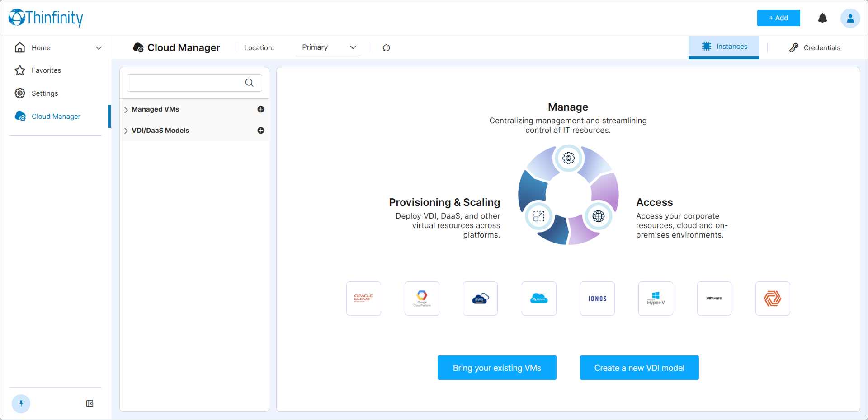868x420 pixels.
Task: Switch to the Credentials tab
Action: click(814, 47)
